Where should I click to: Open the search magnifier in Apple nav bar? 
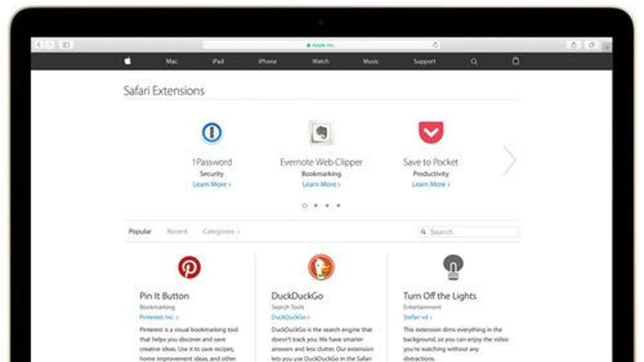point(474,61)
